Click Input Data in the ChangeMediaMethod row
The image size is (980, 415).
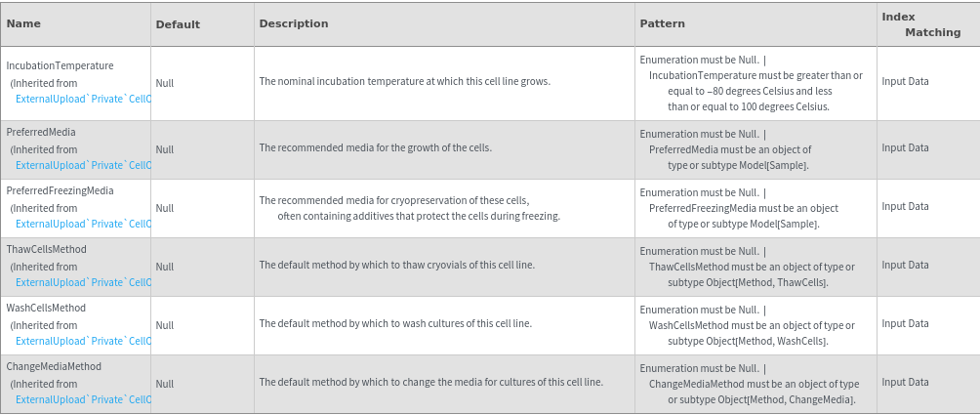click(x=905, y=382)
